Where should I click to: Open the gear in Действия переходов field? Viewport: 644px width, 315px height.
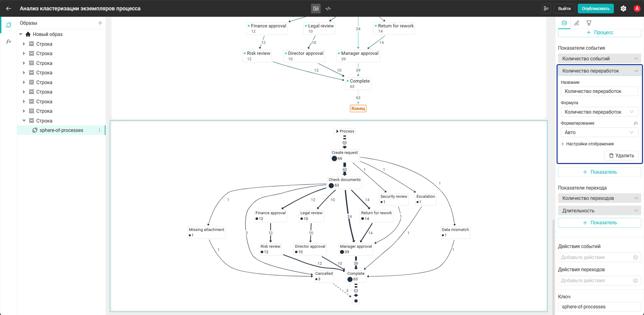click(635, 281)
